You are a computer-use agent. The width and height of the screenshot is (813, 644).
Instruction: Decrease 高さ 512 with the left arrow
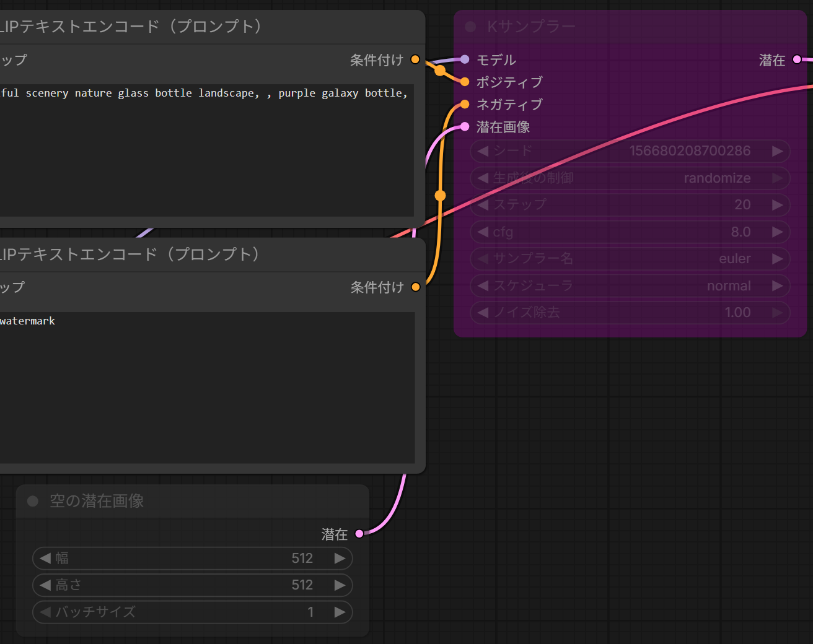[45, 585]
